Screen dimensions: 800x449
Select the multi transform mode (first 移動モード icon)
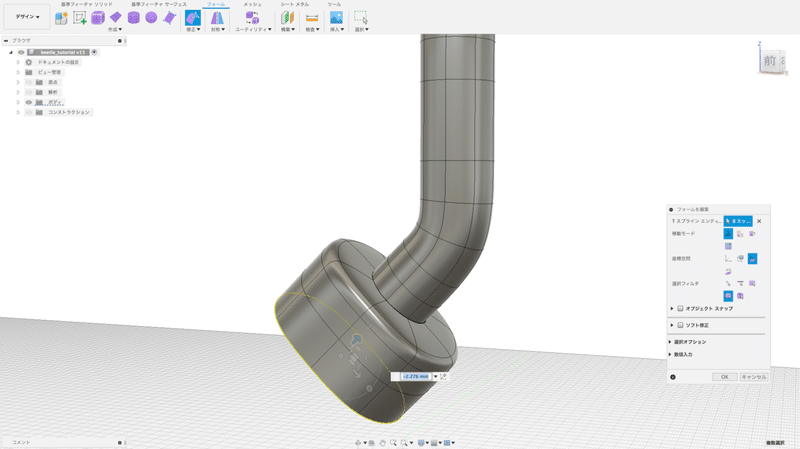(x=728, y=234)
